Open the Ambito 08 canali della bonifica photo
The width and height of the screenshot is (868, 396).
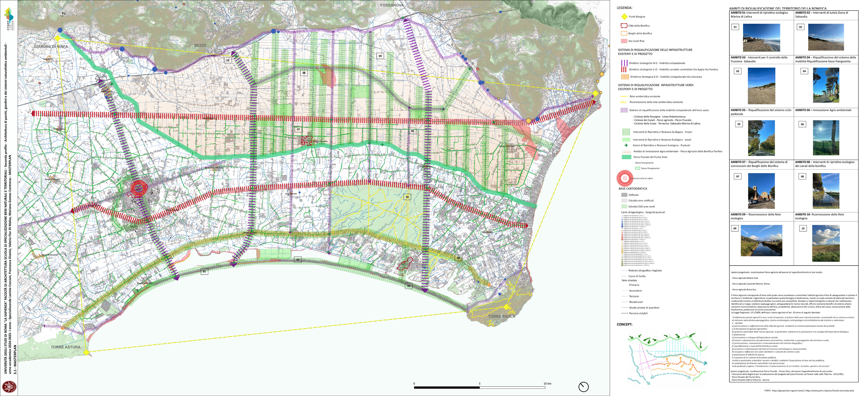[826, 190]
